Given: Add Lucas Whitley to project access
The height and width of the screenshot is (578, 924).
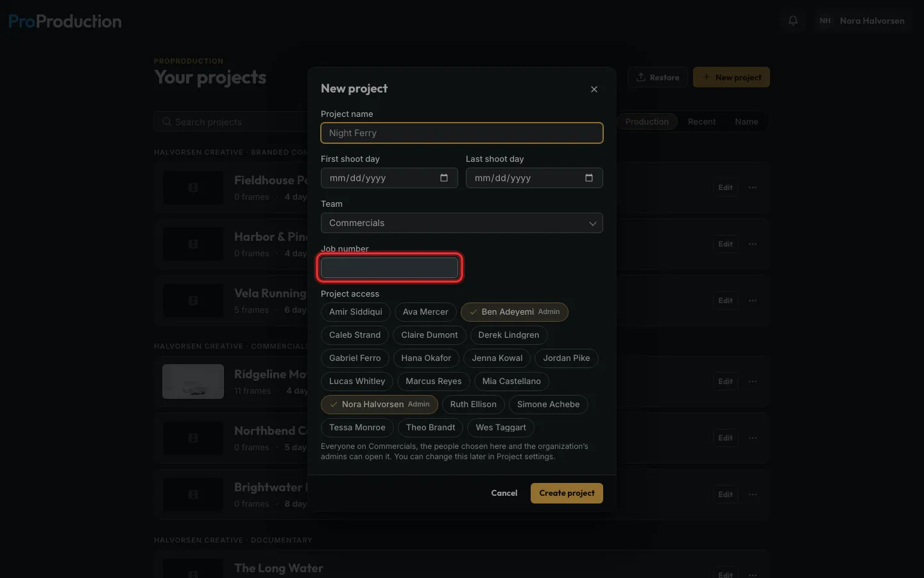Looking at the screenshot, I should click(357, 381).
